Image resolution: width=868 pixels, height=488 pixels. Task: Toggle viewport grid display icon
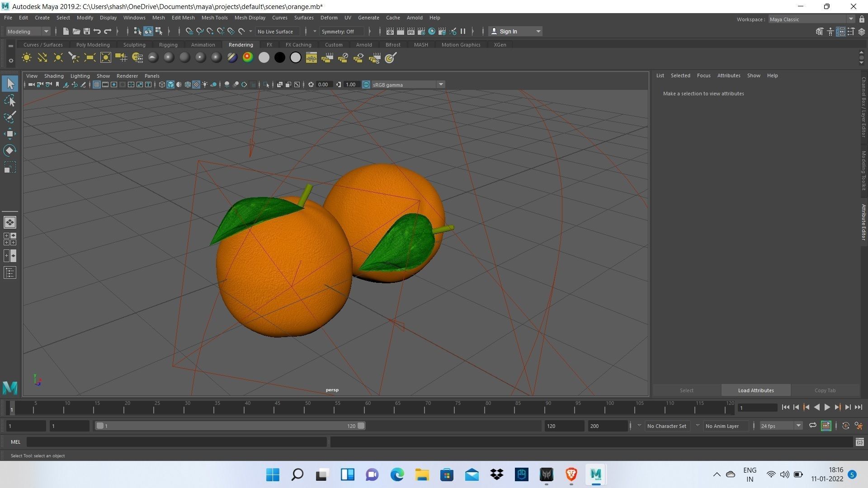click(x=97, y=84)
